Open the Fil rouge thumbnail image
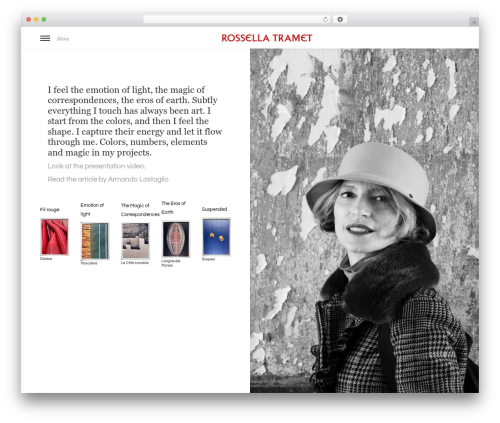Screen dimensions: 500x423 (x=54, y=237)
